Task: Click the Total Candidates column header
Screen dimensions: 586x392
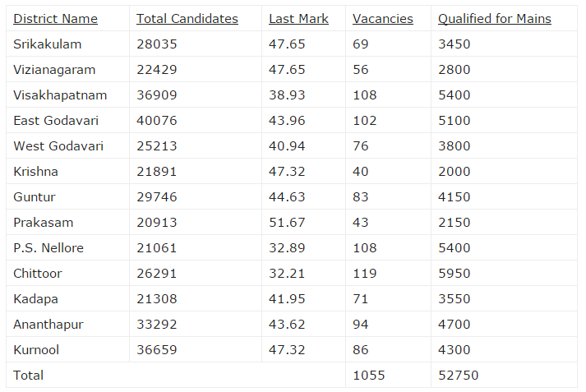Action: point(187,19)
